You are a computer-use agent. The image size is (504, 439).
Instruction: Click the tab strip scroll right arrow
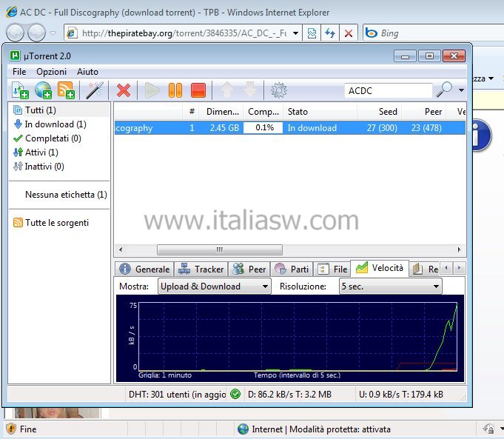[x=459, y=268]
